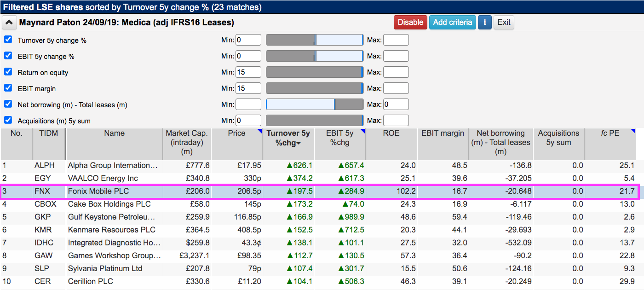This screenshot has width=644, height=290.
Task: Click the Add criteria button
Action: (x=453, y=22)
